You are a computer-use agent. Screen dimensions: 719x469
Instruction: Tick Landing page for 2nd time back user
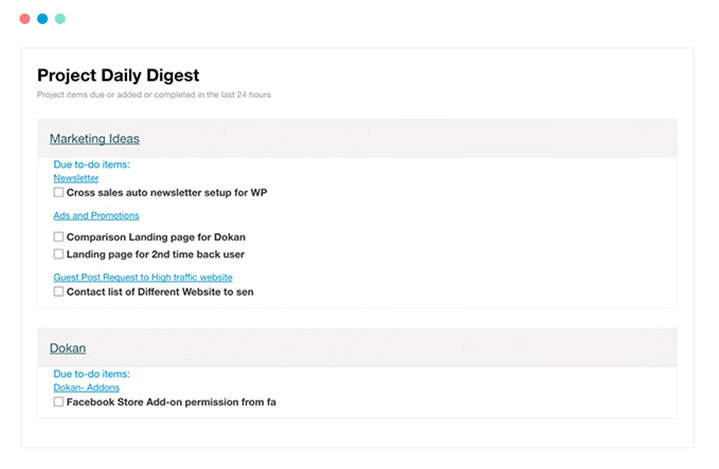(x=58, y=254)
